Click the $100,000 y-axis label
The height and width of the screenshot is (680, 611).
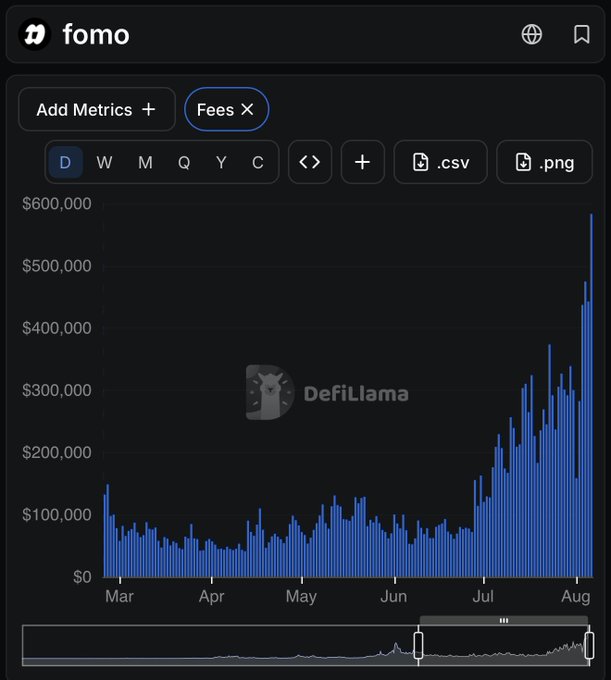pyautogui.click(x=57, y=515)
